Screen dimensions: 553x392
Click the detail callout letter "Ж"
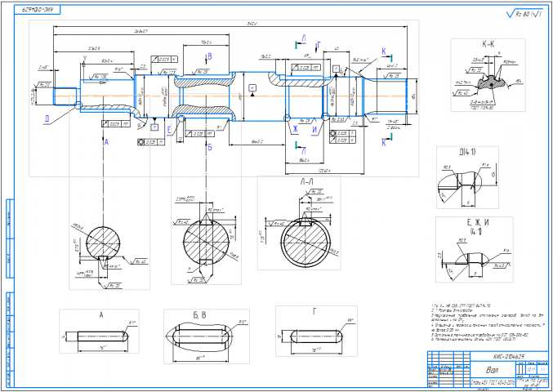(295, 130)
